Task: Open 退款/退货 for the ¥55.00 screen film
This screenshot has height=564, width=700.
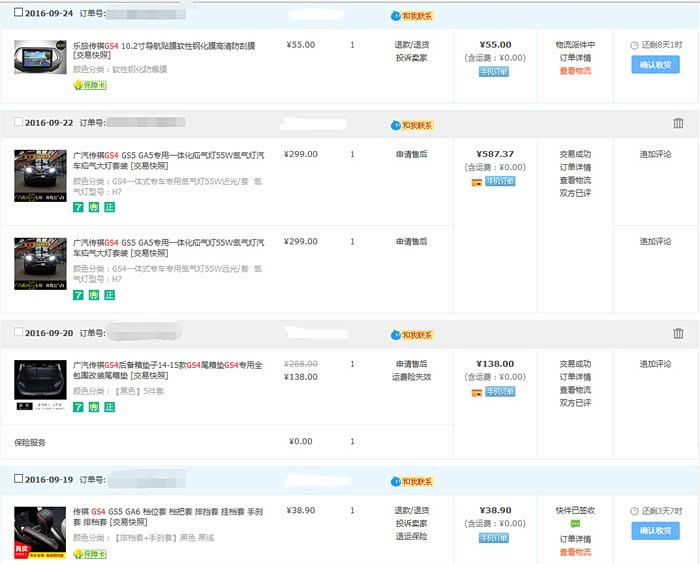Action: tap(411, 45)
